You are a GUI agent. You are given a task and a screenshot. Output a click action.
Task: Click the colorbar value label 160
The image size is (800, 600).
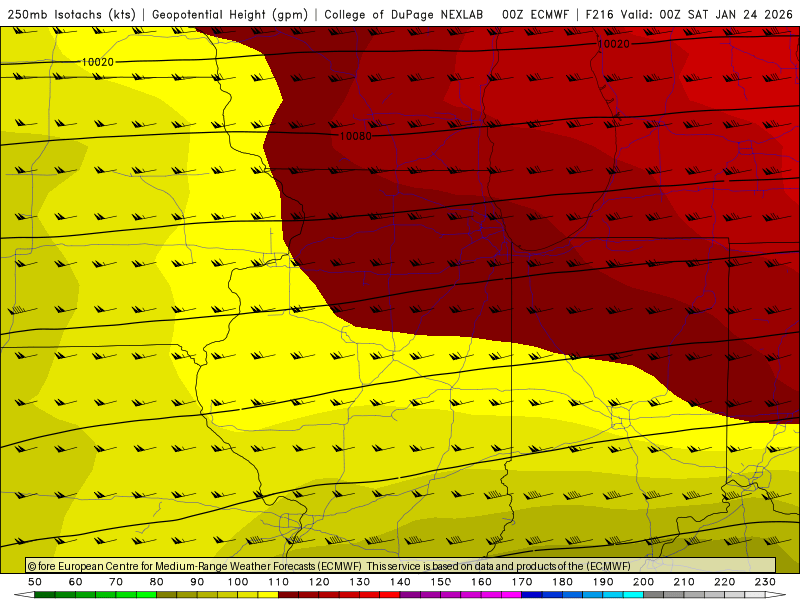(481, 582)
